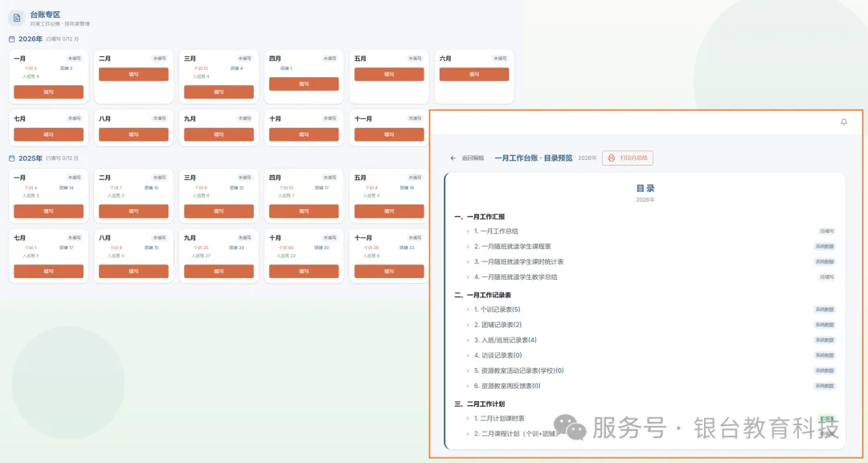Click 填写 on the 2025 八月 card

point(133,272)
